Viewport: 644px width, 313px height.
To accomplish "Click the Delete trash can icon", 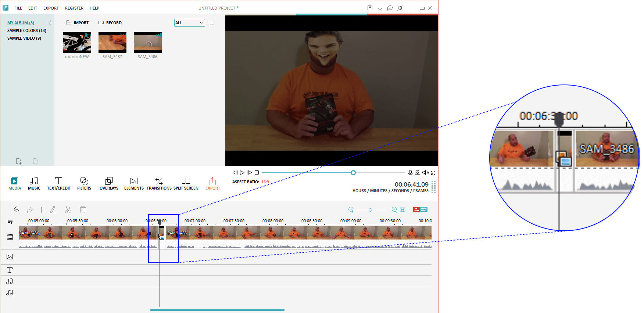I will [83, 210].
